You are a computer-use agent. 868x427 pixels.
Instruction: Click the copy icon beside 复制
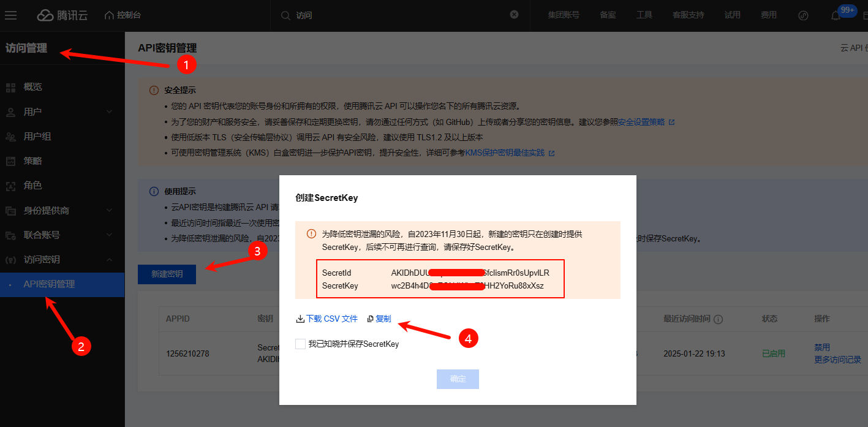[370, 319]
